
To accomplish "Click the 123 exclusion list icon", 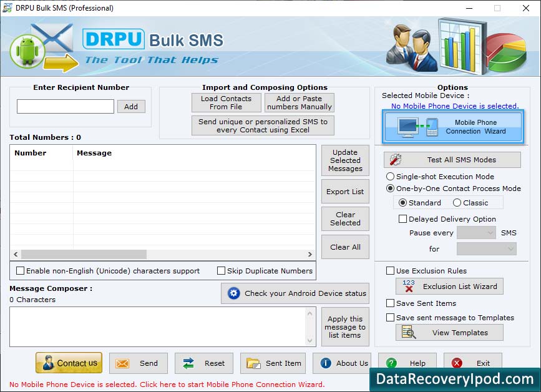I will click(409, 286).
